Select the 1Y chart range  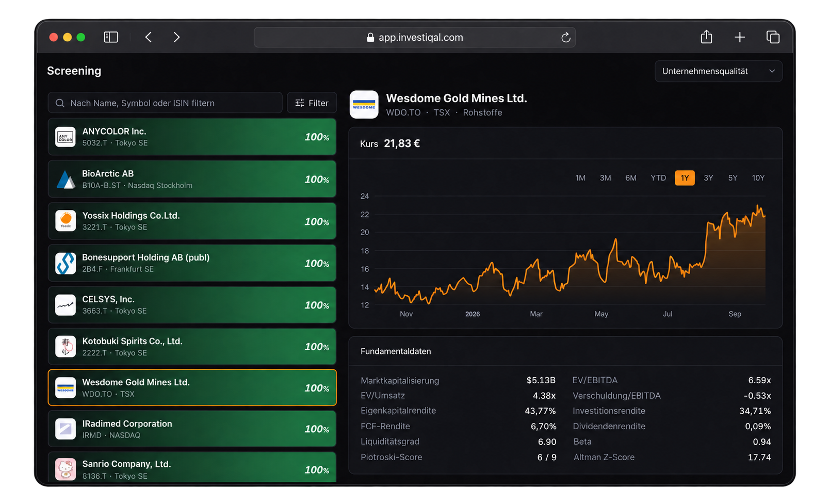point(685,178)
